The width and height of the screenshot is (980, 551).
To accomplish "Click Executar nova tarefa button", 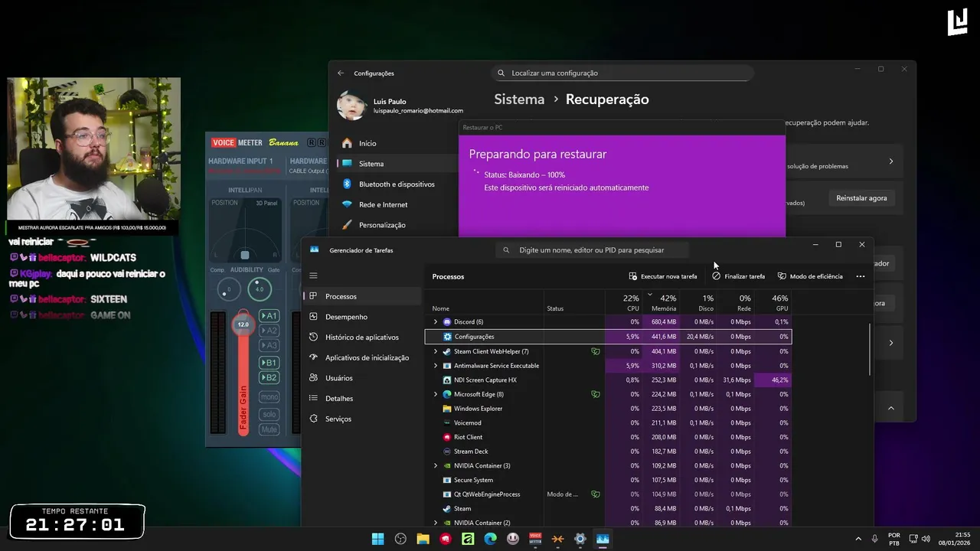I will point(663,276).
